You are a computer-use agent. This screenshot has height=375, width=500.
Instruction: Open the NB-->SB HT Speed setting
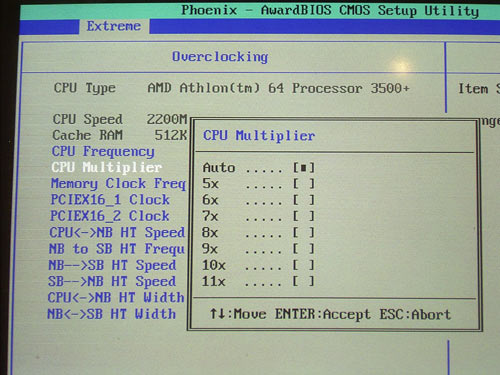[x=112, y=265]
